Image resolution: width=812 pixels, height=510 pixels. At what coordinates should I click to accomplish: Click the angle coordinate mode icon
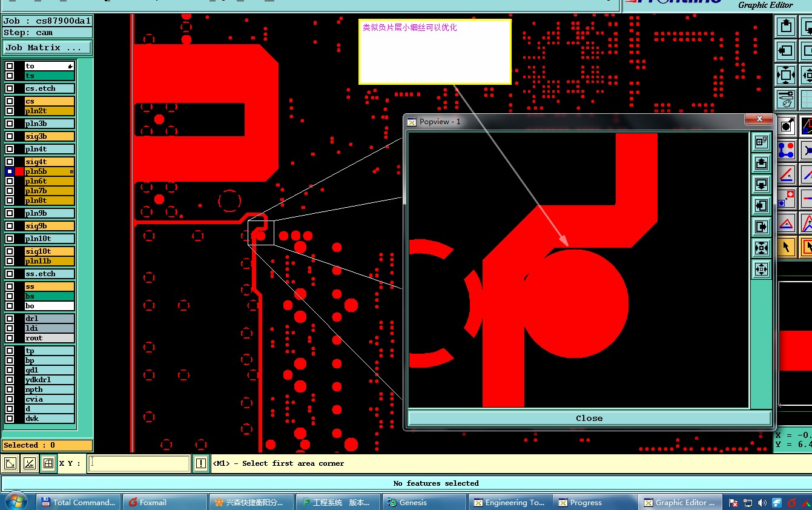click(29, 464)
